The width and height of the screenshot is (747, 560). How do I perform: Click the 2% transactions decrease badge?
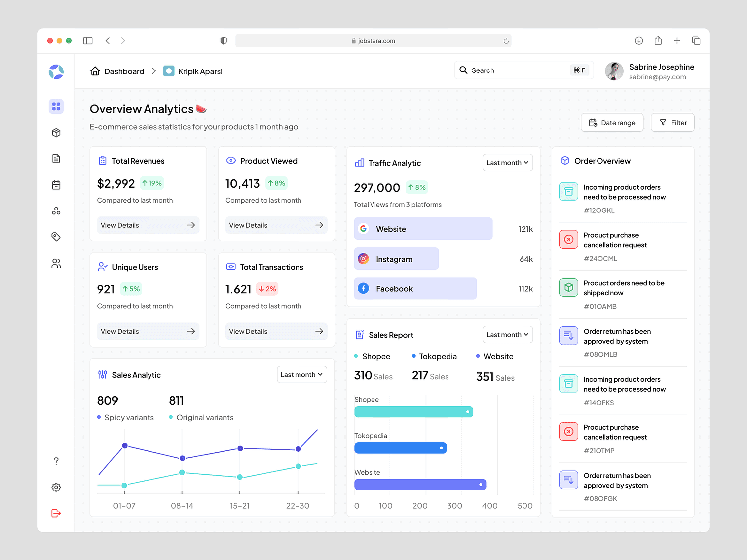[267, 289]
